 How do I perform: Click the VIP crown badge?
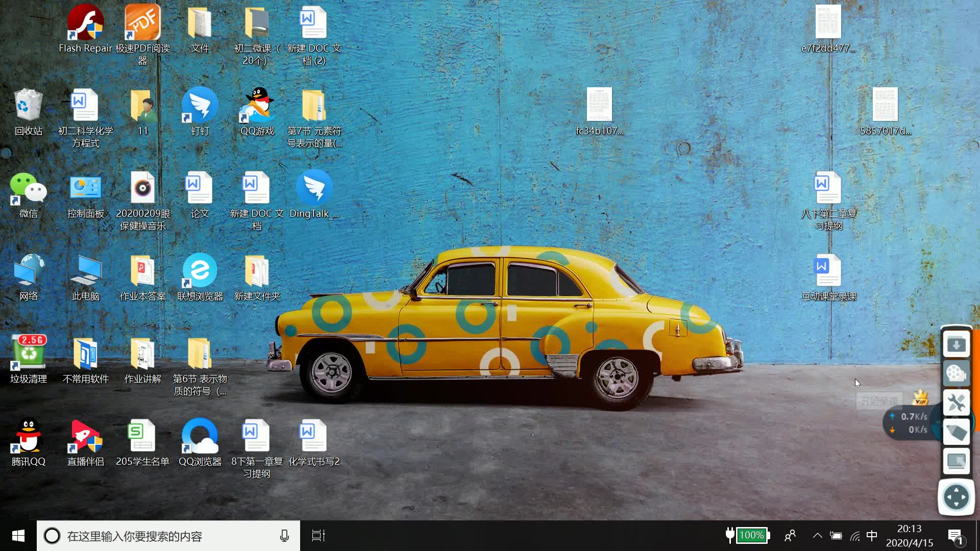point(920,397)
